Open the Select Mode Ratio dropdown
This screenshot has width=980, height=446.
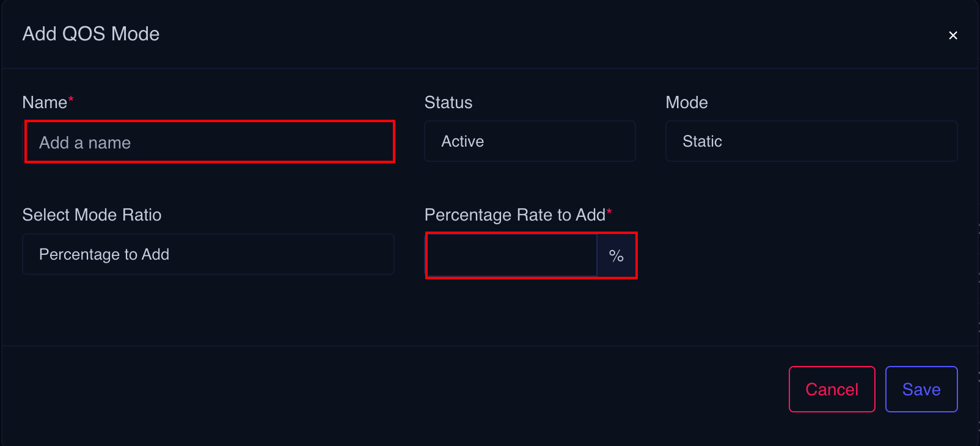208,254
